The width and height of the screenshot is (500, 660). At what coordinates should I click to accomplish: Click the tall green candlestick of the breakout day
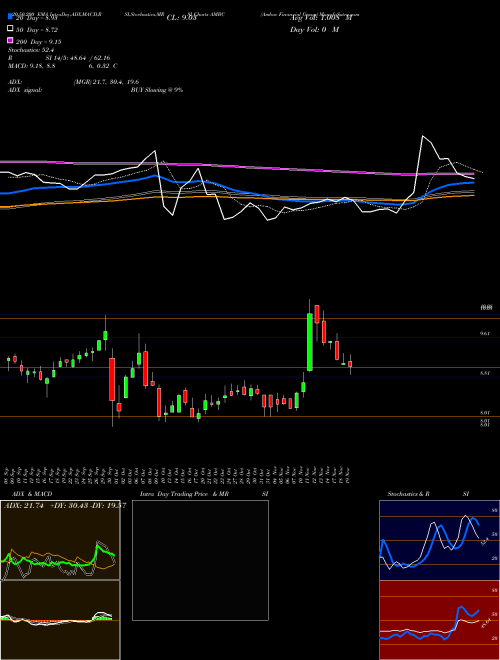pos(310,342)
